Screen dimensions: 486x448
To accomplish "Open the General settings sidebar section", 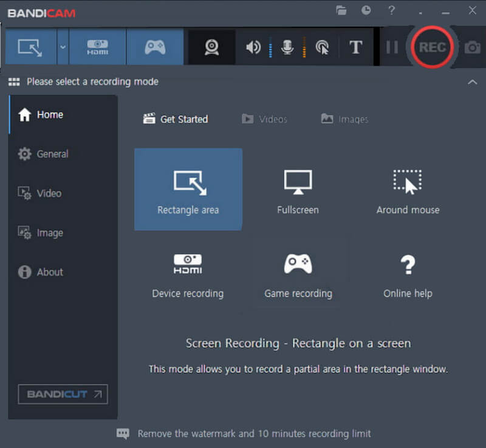I will tap(63, 154).
